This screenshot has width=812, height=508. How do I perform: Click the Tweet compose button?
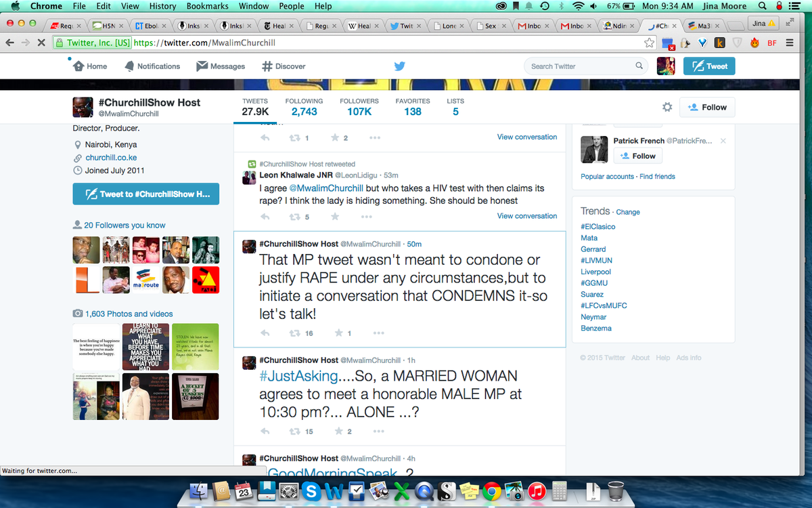(709, 66)
